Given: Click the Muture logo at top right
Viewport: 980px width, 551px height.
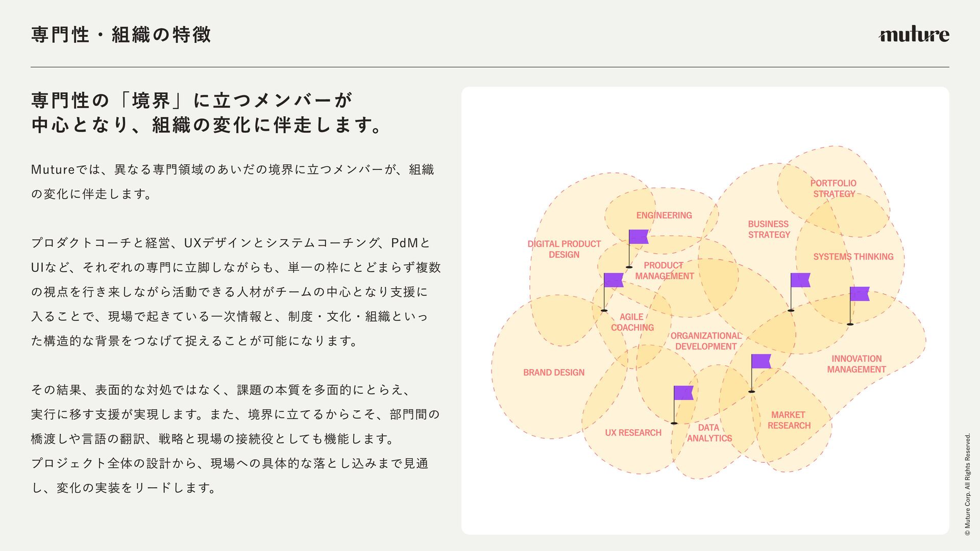Looking at the screenshot, I should pyautogui.click(x=914, y=35).
